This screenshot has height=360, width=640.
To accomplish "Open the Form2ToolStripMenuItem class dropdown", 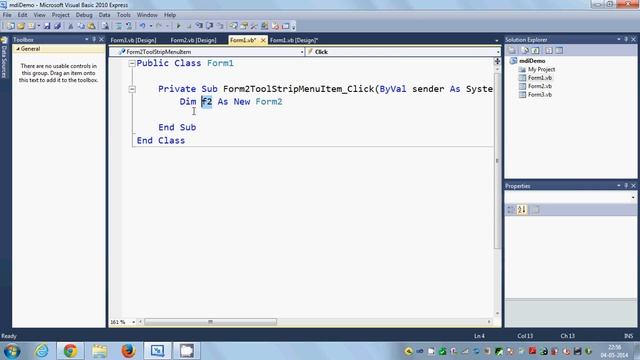I will pyautogui.click(x=302, y=52).
